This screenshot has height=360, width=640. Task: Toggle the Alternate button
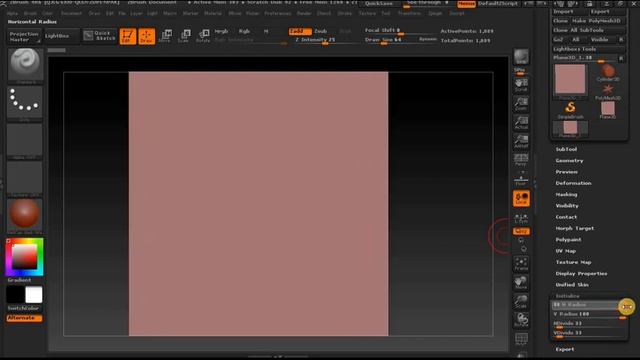(x=24, y=318)
